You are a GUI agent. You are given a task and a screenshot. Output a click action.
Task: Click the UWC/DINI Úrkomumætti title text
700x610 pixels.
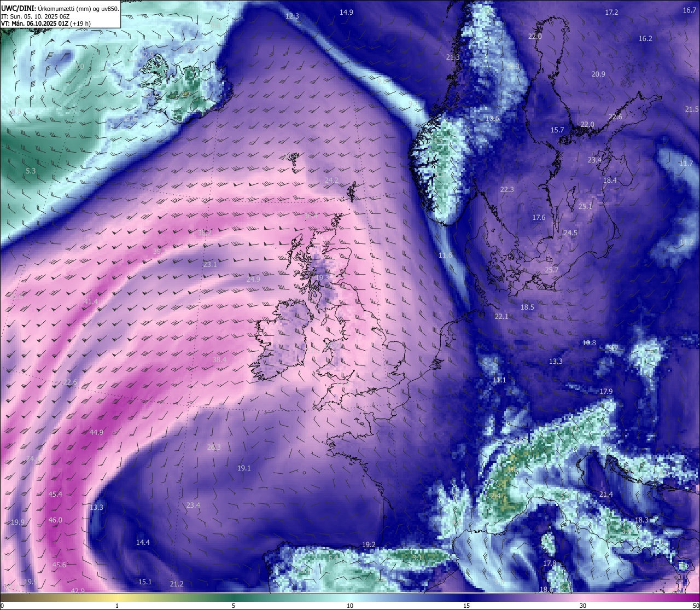coord(60,9)
